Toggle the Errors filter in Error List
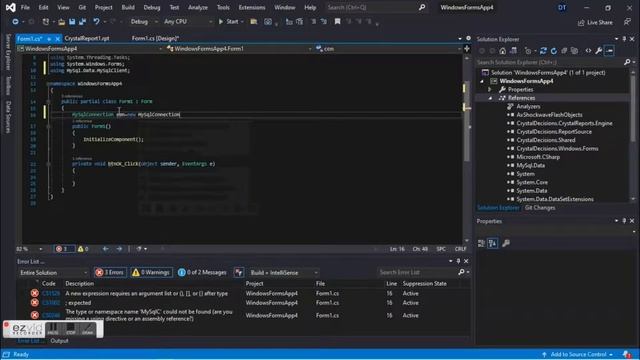The width and height of the screenshot is (640, 360). 110,273
